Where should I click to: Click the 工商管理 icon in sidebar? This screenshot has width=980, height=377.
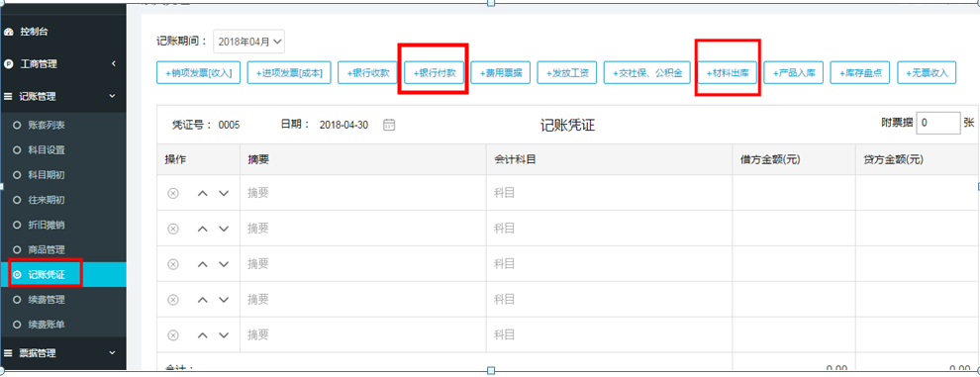(8, 63)
